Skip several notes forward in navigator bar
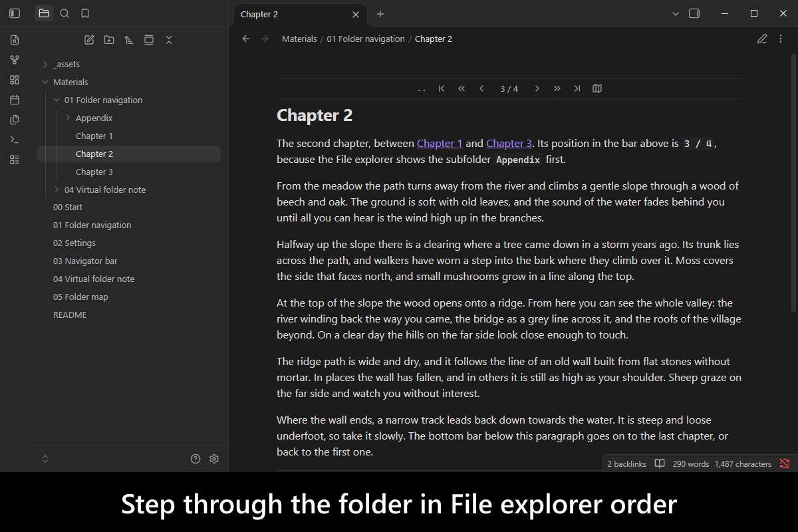 coord(557,89)
